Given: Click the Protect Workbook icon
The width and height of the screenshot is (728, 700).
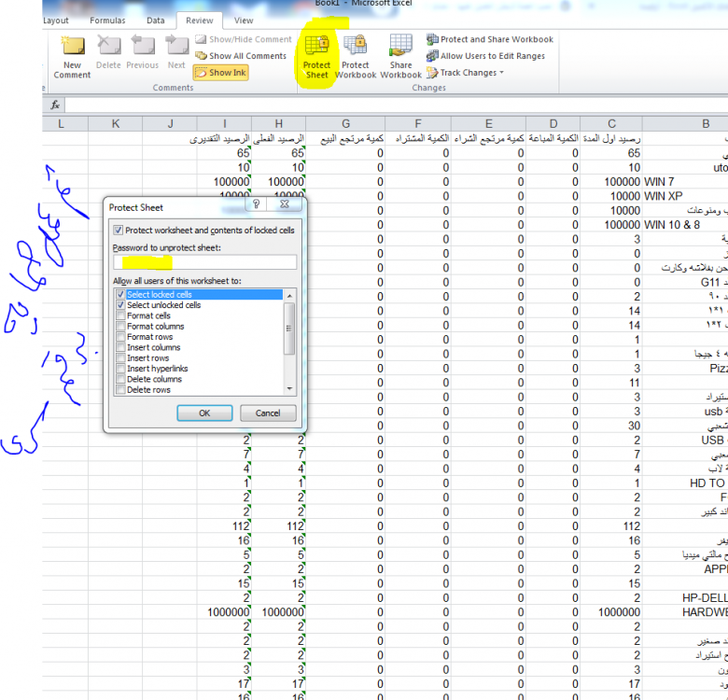Looking at the screenshot, I should (356, 57).
